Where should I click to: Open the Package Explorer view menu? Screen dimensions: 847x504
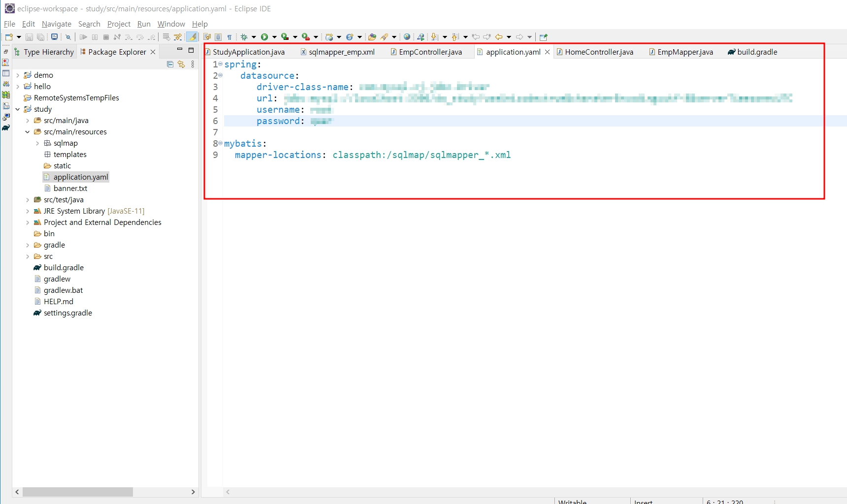click(x=193, y=64)
